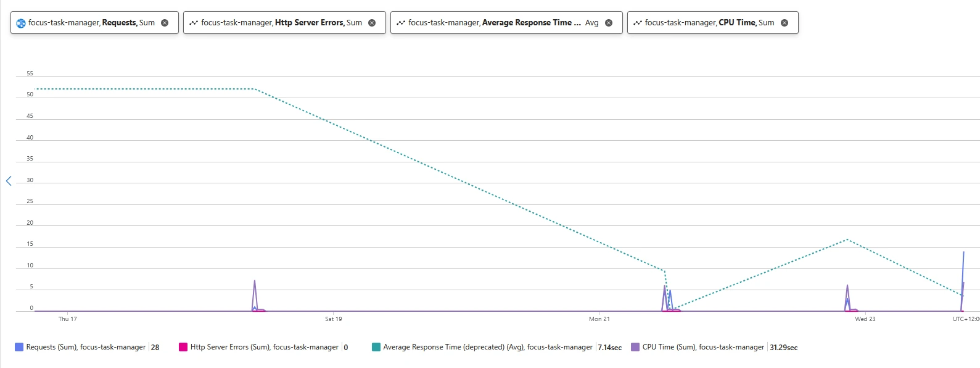
Task: Click the line-chart icon on Average Response Time chip
Action: tap(401, 23)
